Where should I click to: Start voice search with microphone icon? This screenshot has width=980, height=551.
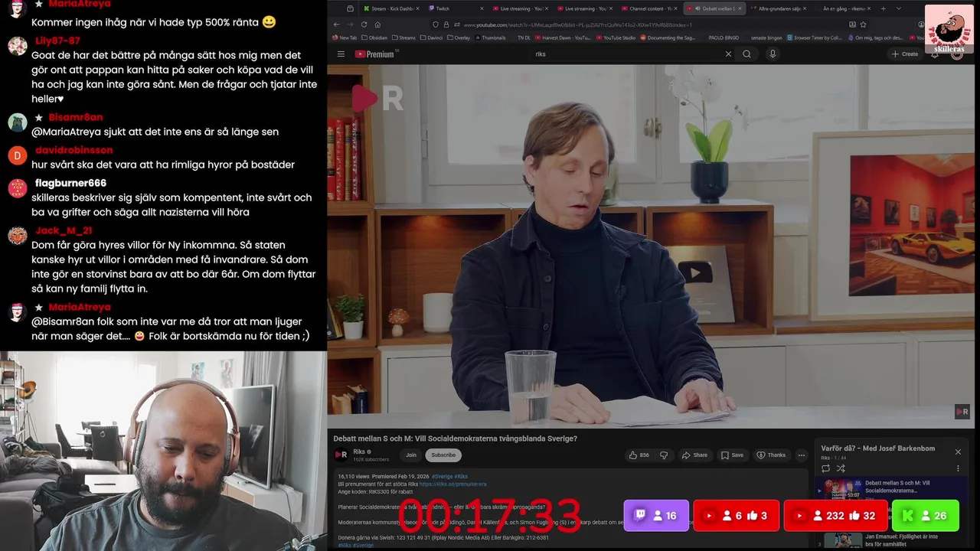[773, 54]
